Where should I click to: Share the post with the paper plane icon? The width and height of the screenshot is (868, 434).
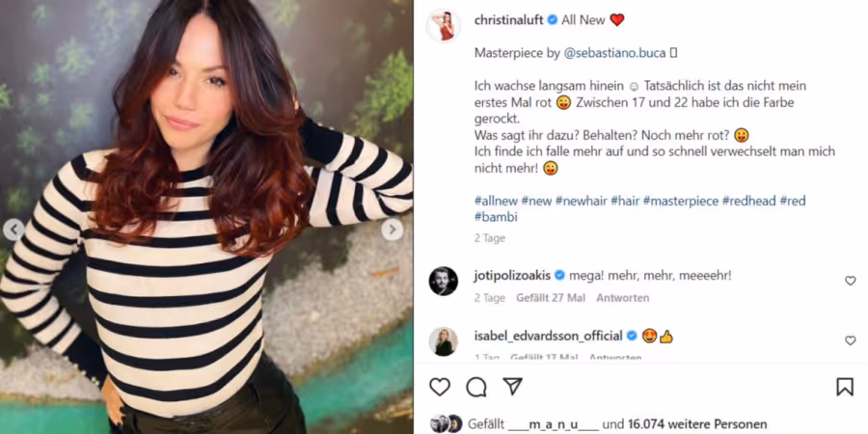tap(513, 387)
